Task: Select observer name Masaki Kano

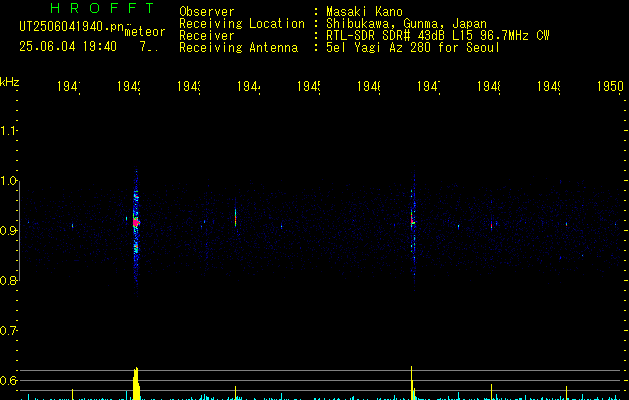Action: click(364, 12)
